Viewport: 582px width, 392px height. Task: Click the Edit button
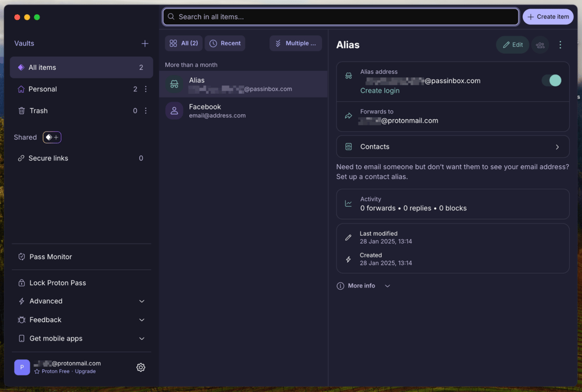[x=513, y=45]
